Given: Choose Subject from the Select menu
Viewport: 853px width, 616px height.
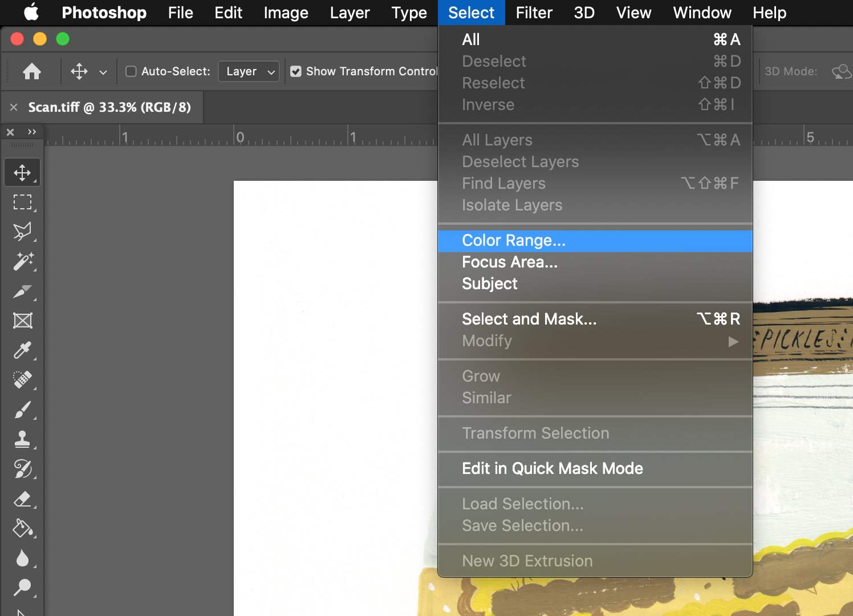Looking at the screenshot, I should point(595,284).
